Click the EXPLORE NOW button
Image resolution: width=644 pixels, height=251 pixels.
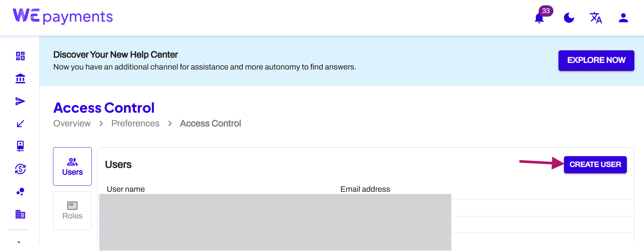(596, 61)
